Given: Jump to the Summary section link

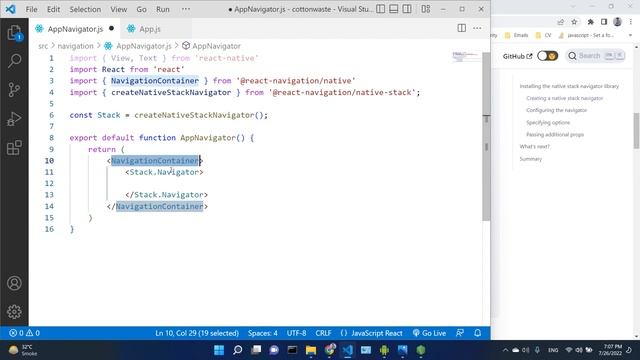Looking at the screenshot, I should click(531, 159).
